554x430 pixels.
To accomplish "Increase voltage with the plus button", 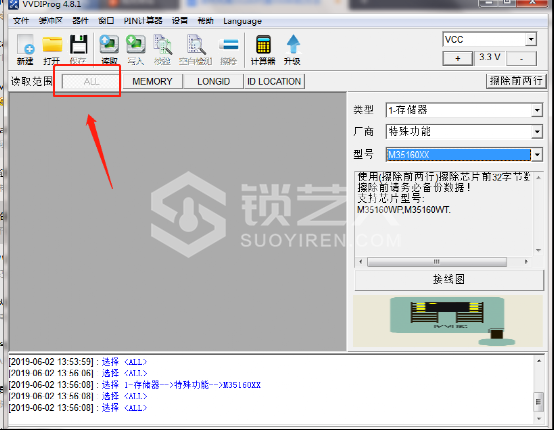I will pyautogui.click(x=458, y=59).
